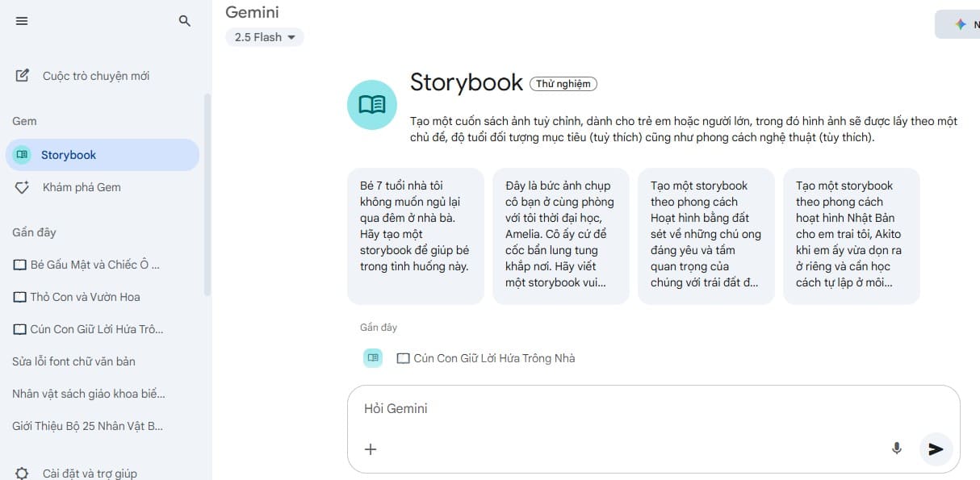Viewport: 980px width, 480px height.
Task: Open the 2.5 Flash model dropdown
Action: (x=264, y=37)
